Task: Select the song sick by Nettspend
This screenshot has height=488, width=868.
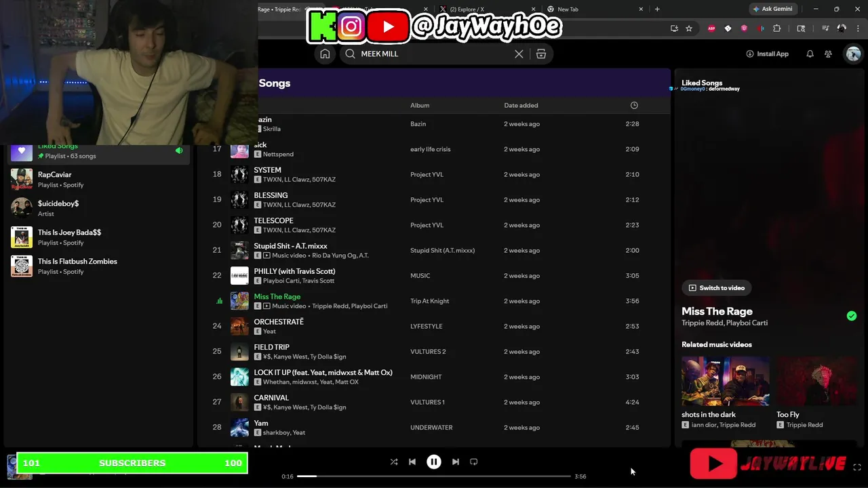Action: click(x=260, y=145)
